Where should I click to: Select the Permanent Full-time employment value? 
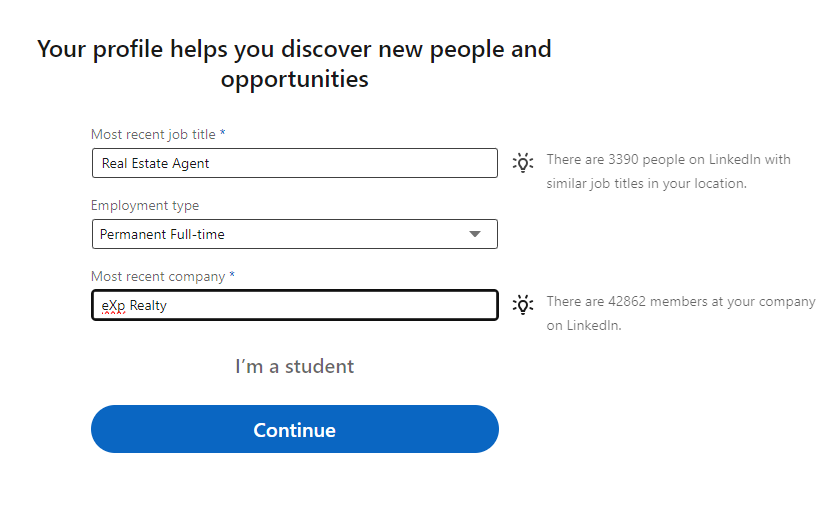[x=162, y=234]
